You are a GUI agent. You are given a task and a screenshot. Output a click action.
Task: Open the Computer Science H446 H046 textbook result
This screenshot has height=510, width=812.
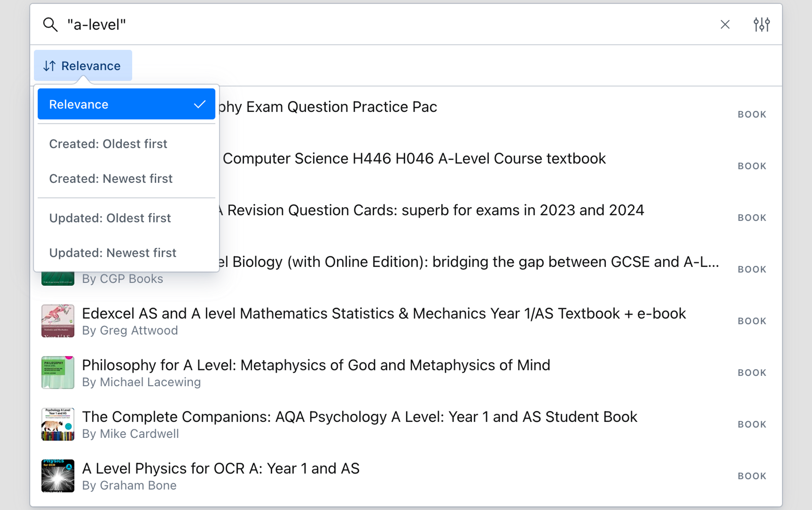[414, 159]
